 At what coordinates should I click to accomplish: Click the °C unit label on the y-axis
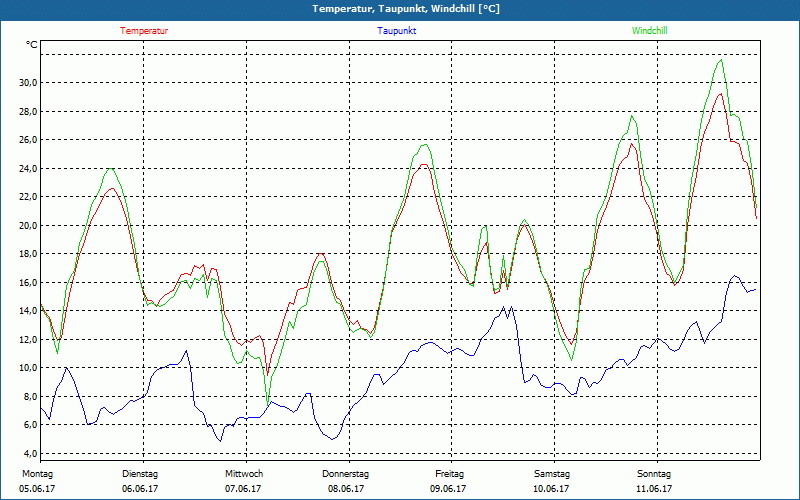(32, 45)
